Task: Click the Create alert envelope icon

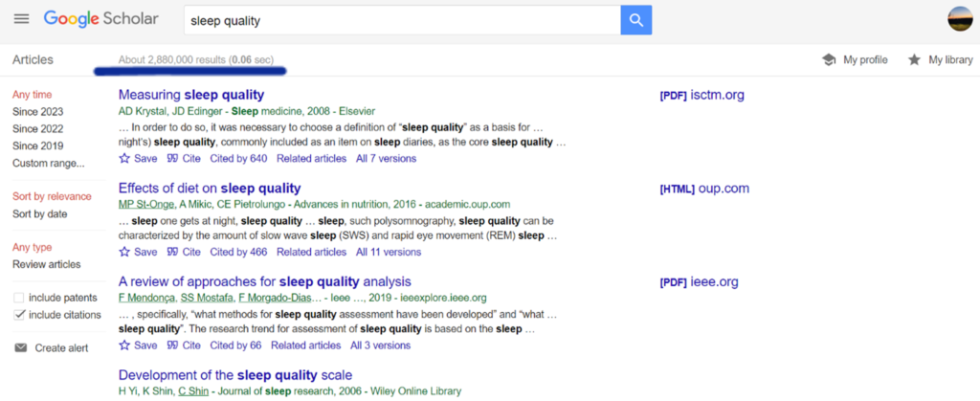Action: [x=21, y=348]
